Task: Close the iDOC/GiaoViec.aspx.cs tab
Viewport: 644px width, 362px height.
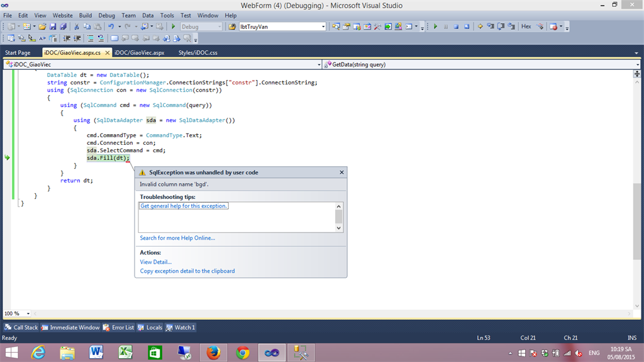Action: pyautogui.click(x=107, y=53)
